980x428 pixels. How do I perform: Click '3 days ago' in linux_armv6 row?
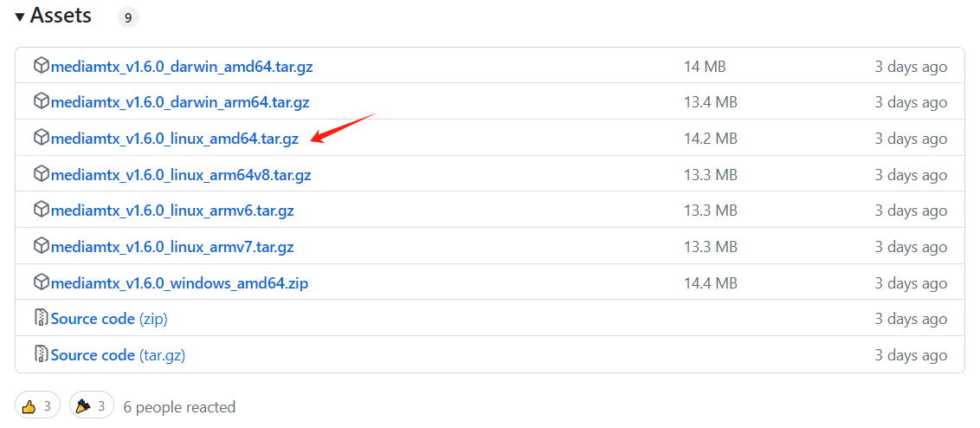click(x=912, y=211)
